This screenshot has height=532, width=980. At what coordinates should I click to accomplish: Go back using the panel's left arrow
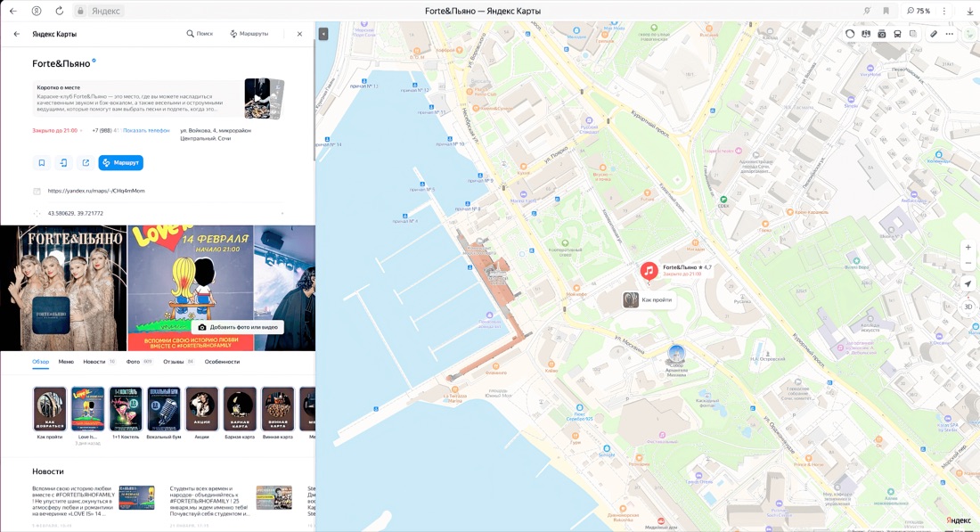click(17, 34)
